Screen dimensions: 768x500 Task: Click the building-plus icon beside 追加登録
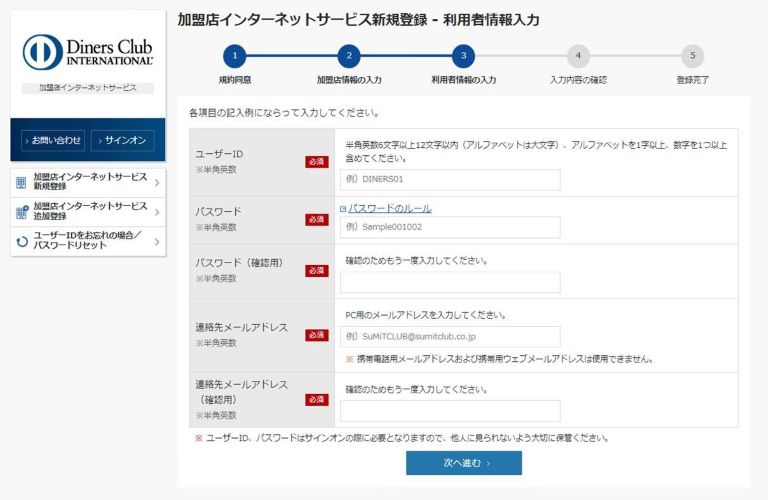click(22, 211)
